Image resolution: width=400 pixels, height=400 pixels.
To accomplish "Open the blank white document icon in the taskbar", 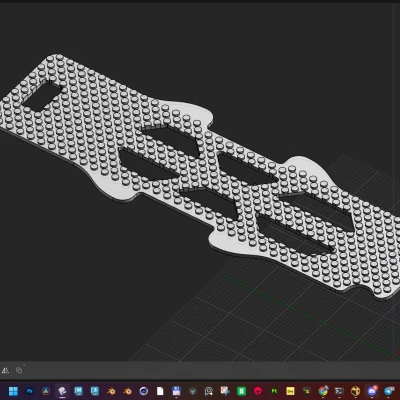I will 160,391.
